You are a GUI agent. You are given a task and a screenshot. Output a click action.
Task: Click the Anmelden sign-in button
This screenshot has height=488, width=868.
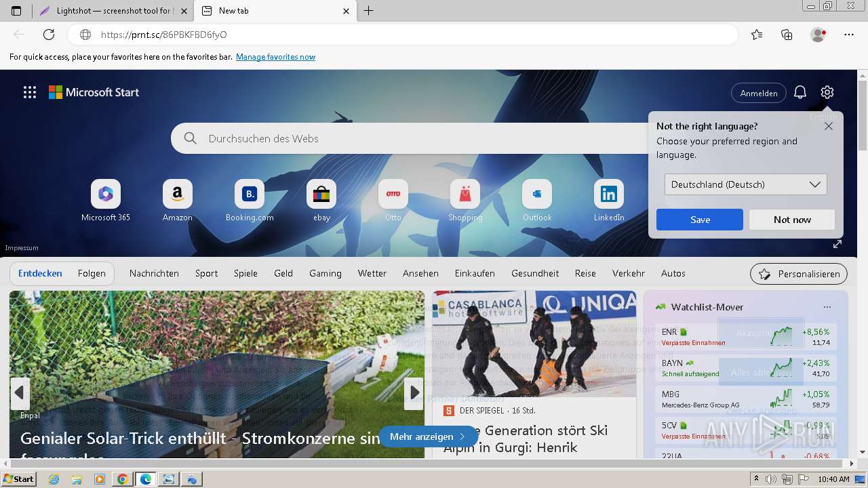click(x=759, y=93)
